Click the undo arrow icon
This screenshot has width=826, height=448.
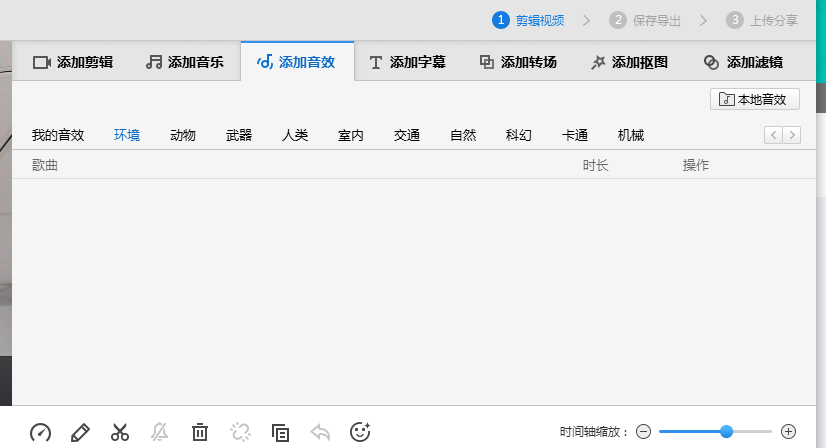point(320,432)
